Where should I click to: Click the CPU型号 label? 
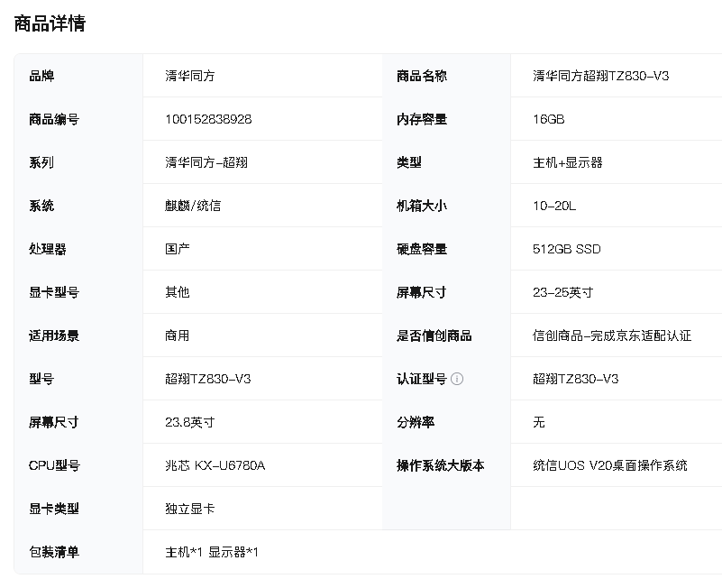[54, 465]
